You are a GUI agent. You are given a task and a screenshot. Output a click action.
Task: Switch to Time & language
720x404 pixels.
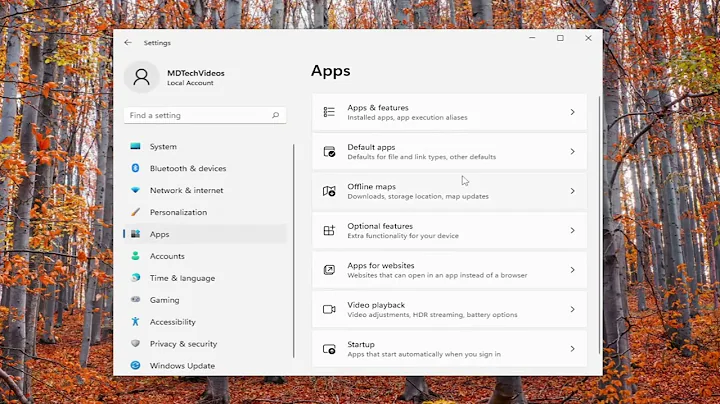click(x=205, y=278)
